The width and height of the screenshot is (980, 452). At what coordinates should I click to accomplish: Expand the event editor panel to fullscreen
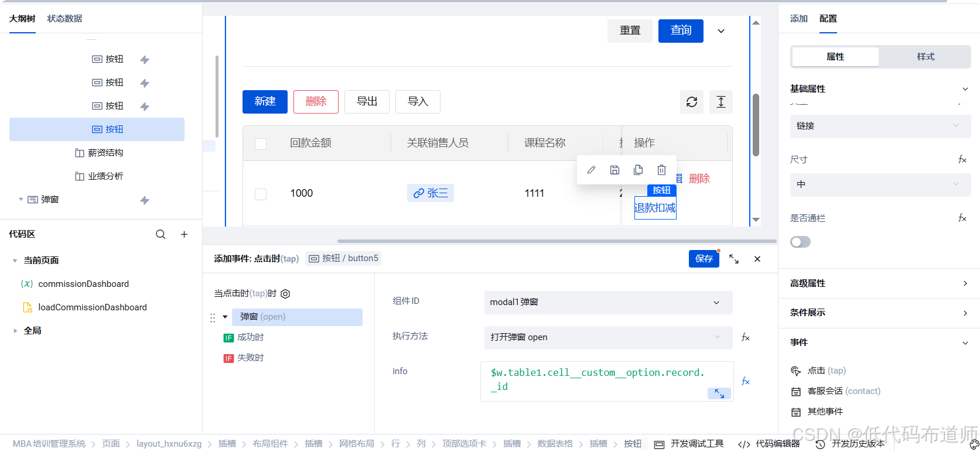(x=734, y=259)
